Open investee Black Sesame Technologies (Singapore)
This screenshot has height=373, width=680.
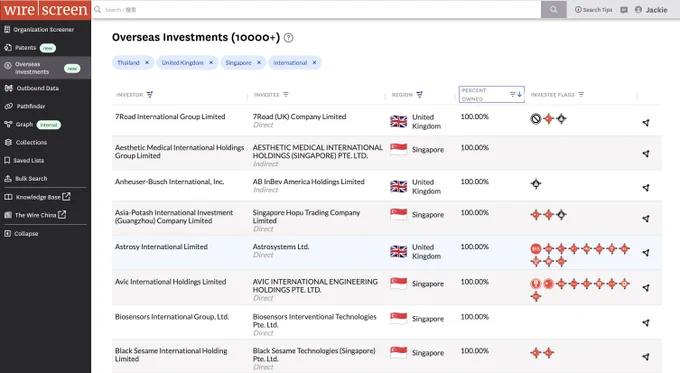pyautogui.click(x=314, y=355)
